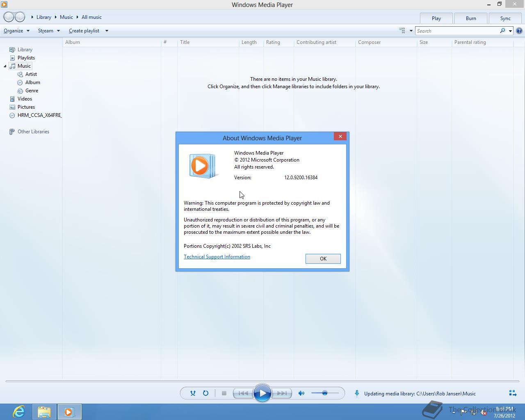This screenshot has width=525, height=420.
Task: Toggle shuffle playback mode
Action: (193, 393)
